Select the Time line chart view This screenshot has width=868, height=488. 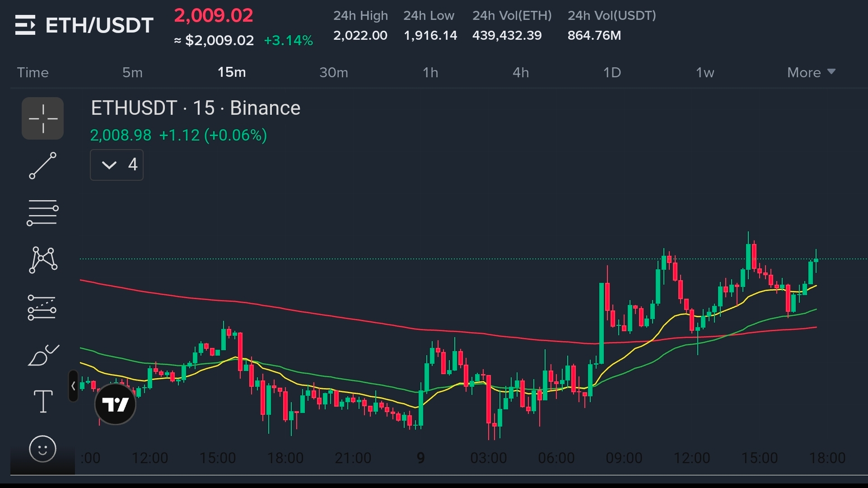pos(33,72)
